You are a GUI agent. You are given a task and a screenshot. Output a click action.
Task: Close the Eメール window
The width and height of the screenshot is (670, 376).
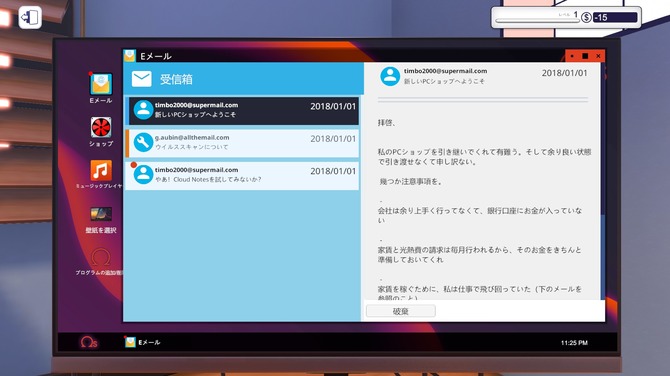(598, 56)
